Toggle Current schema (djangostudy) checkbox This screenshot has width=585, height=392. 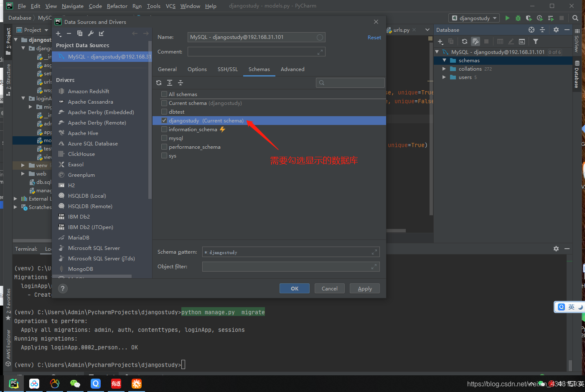coord(164,103)
